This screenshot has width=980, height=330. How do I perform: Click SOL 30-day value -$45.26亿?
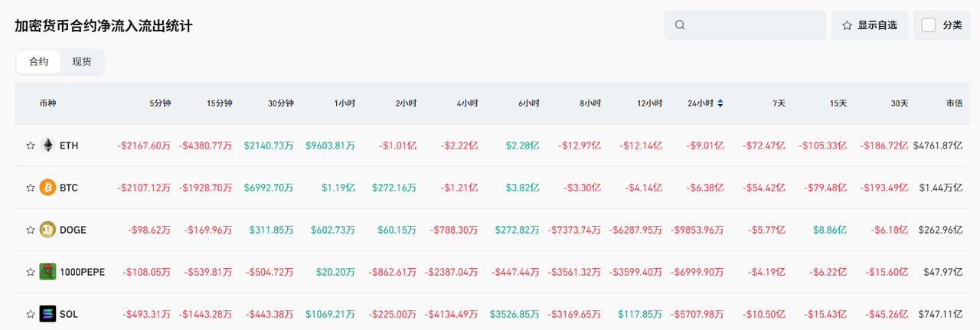point(887,314)
